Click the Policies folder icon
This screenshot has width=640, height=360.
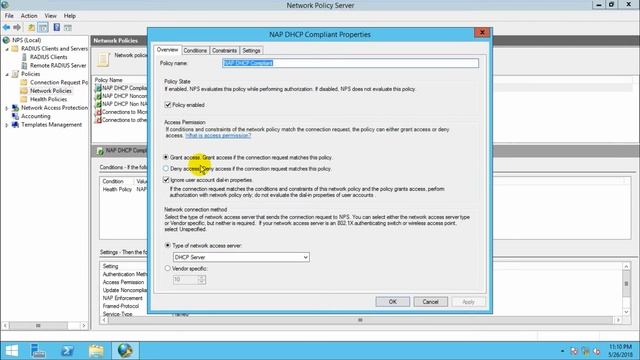[x=15, y=74]
